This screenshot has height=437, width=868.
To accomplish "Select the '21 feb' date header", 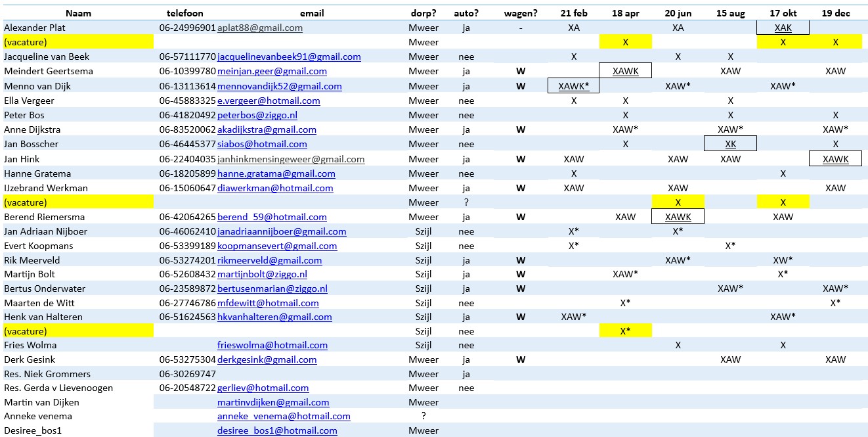I will coord(573,13).
